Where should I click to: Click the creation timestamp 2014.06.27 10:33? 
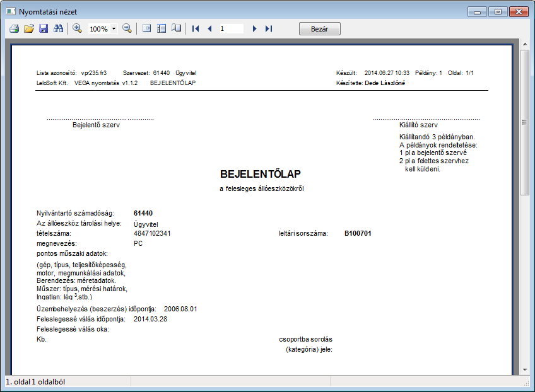click(x=387, y=73)
